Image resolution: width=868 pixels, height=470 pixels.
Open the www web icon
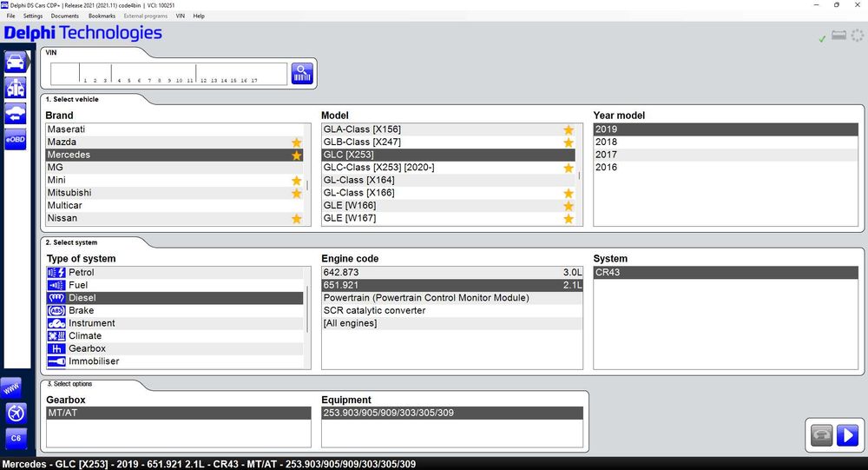click(12, 388)
